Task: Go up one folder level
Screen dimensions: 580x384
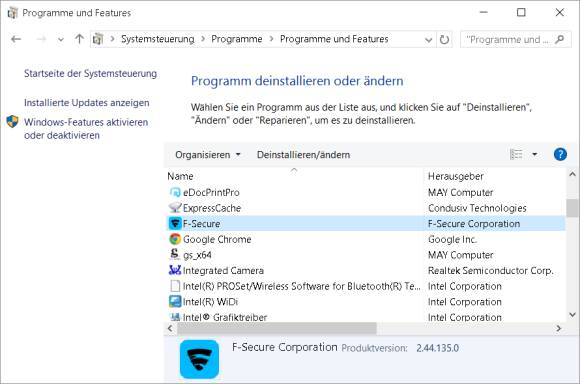Action: pyautogui.click(x=79, y=39)
